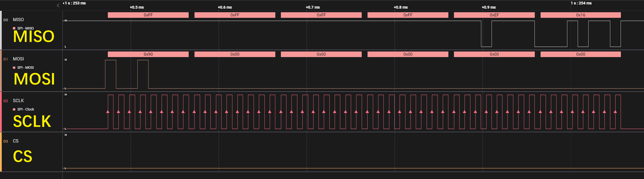Click the 1 s : 254 ms timestamp
Viewport: 644px width, 179px height.
[x=581, y=3]
